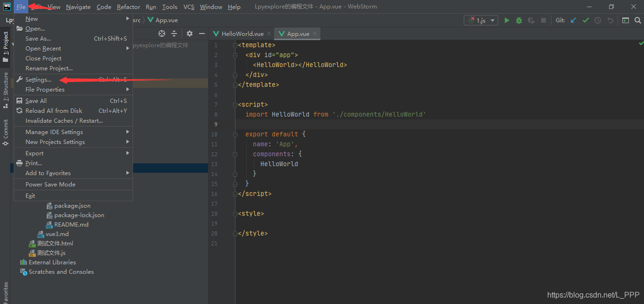Open the 1: Project tool window
Screen dimensions: 644x304
point(5,46)
